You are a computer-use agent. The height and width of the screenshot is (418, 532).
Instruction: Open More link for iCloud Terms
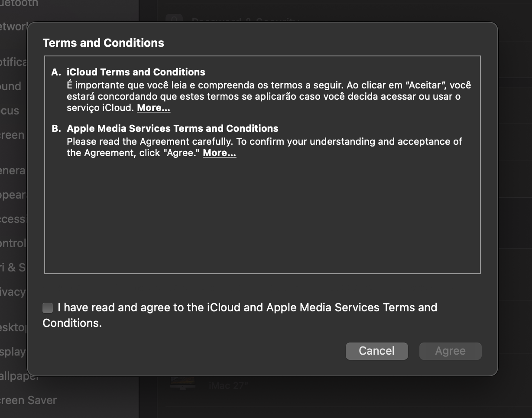pos(153,108)
